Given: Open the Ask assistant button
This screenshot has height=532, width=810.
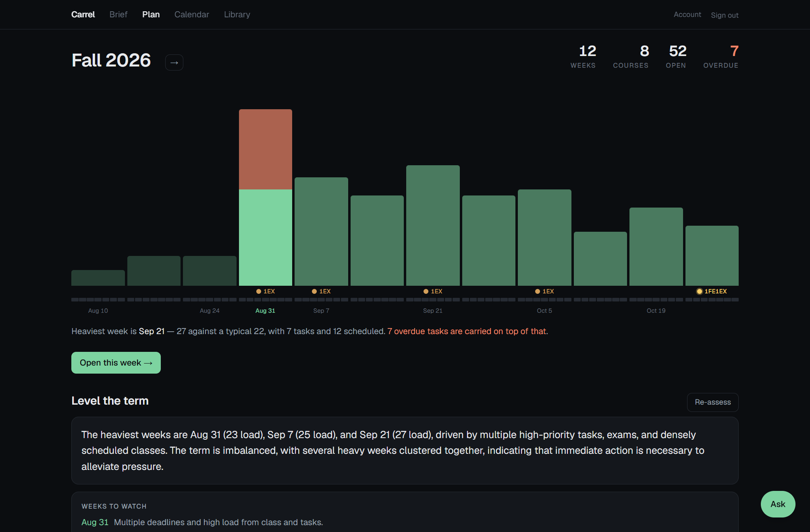Looking at the screenshot, I should 778,504.
